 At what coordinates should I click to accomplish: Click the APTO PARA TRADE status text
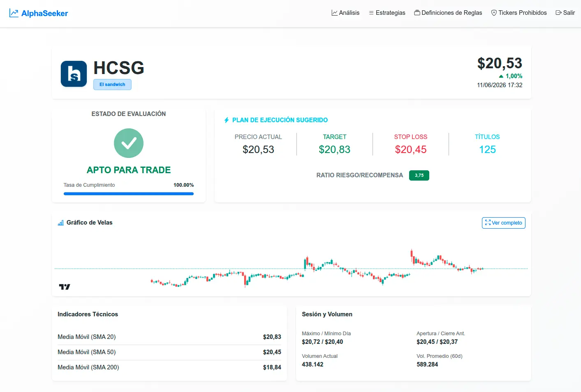pos(129,170)
